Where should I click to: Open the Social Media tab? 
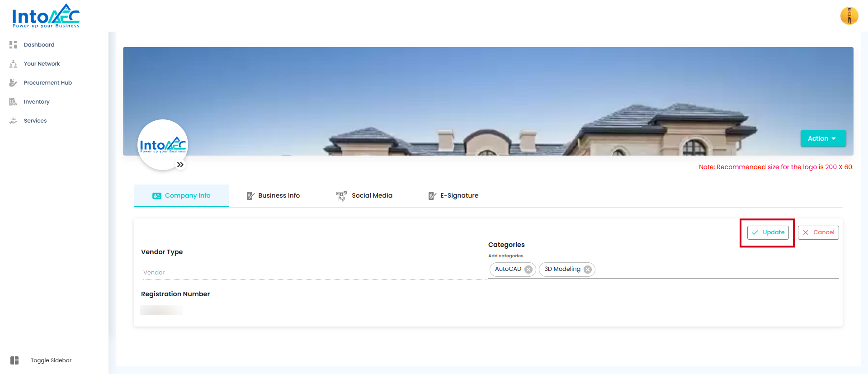pyautogui.click(x=364, y=195)
